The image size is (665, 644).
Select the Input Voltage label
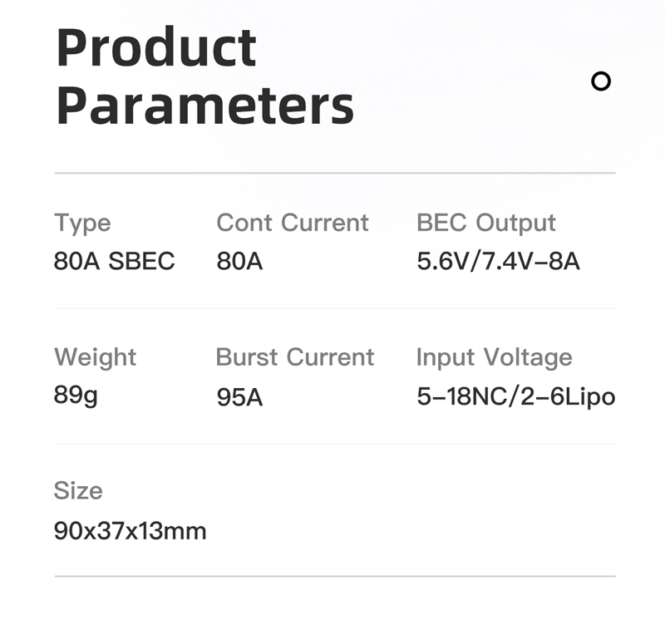(494, 357)
